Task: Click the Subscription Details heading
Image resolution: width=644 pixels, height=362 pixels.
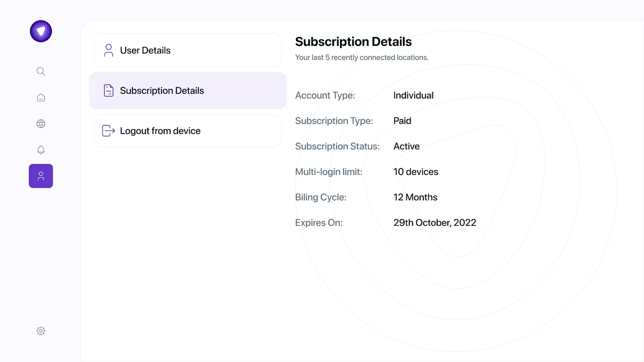Action: click(353, 41)
